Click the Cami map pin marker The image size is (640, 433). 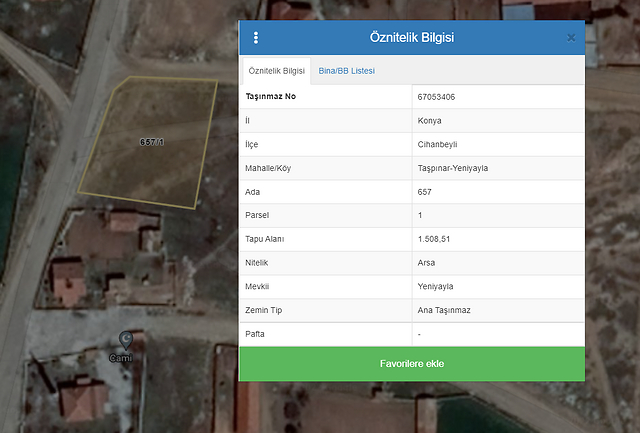click(x=125, y=341)
